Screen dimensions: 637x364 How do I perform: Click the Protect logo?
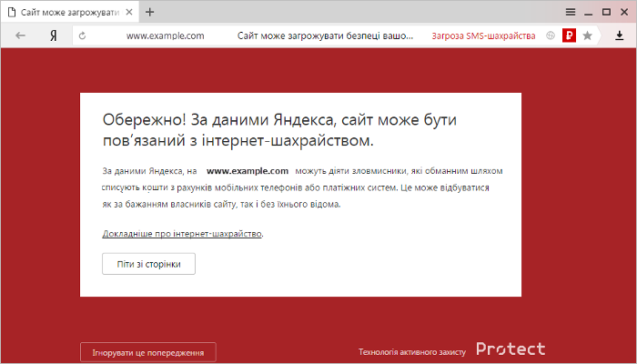pyautogui.click(x=511, y=349)
